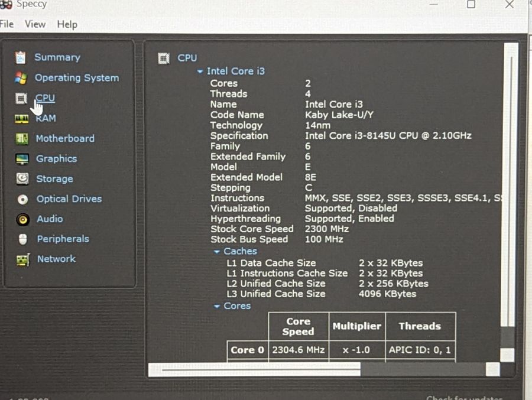
Task: Go to the RAM section
Action: click(46, 118)
